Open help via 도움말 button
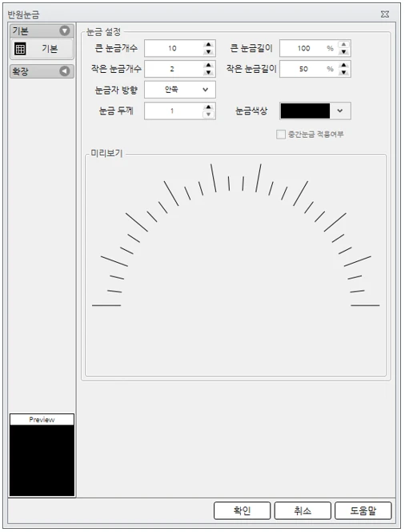 coord(363,510)
